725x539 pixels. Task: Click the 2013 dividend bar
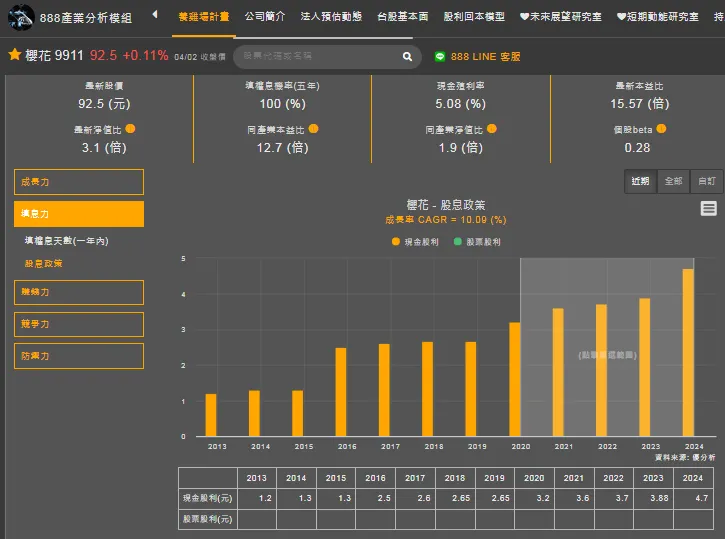pos(211,415)
